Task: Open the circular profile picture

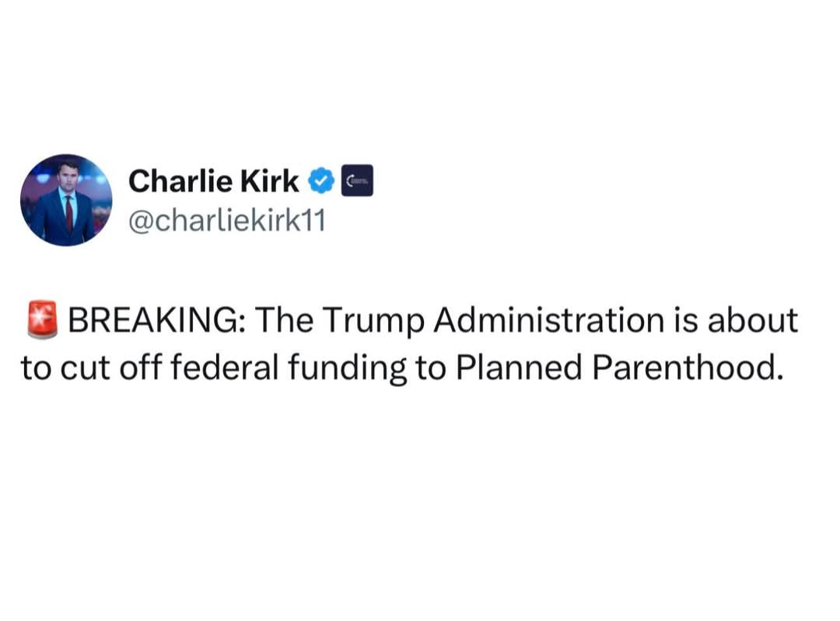Action: click(67, 201)
